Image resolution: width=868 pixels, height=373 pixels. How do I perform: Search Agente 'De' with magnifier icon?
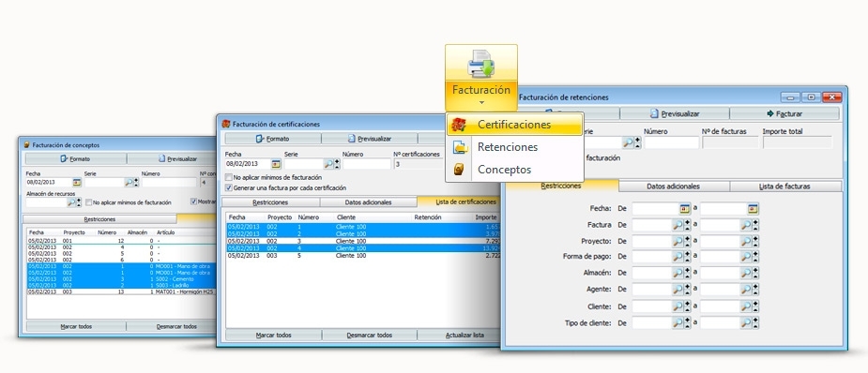click(x=678, y=290)
